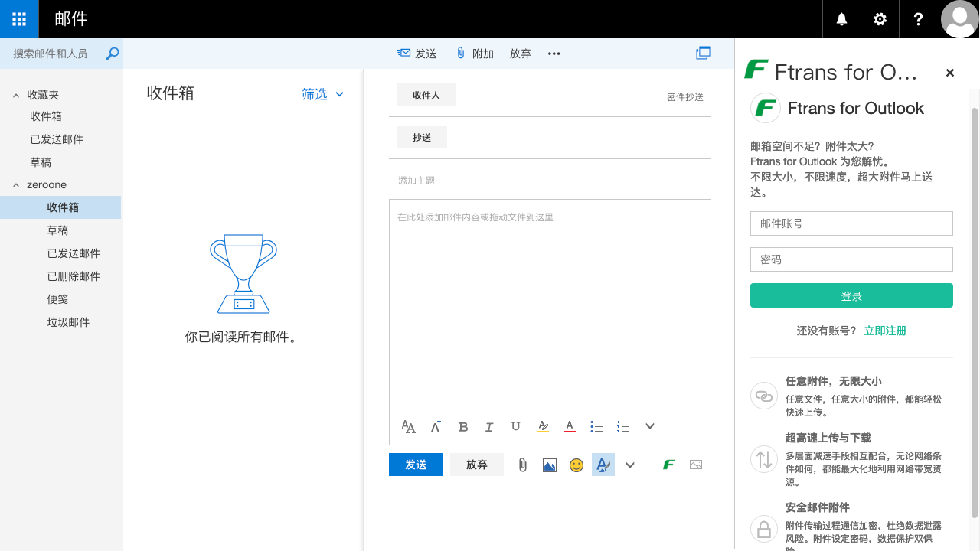This screenshot has width=980, height=551.
Task: Click the search magnifier icon
Action: click(x=112, y=54)
